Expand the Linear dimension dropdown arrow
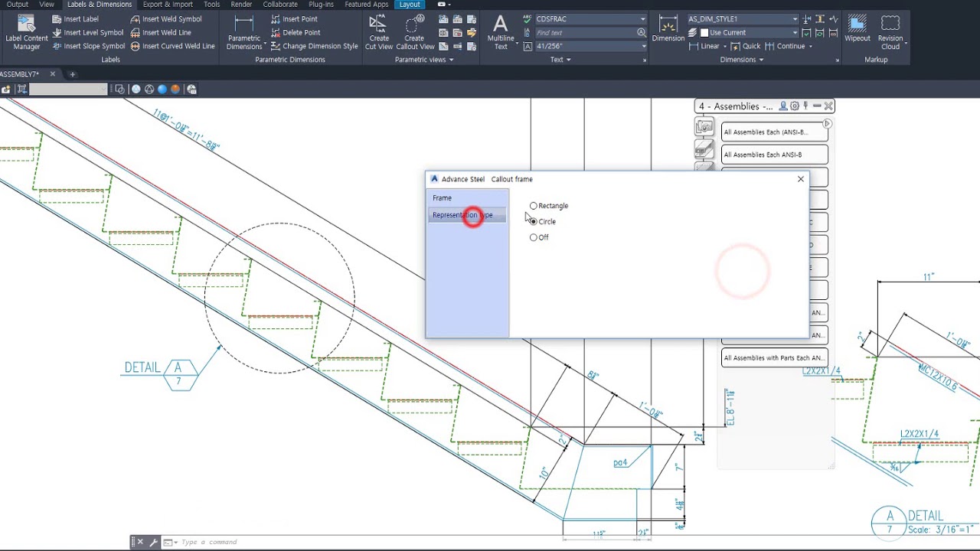The width and height of the screenshot is (980, 551). pos(724,46)
